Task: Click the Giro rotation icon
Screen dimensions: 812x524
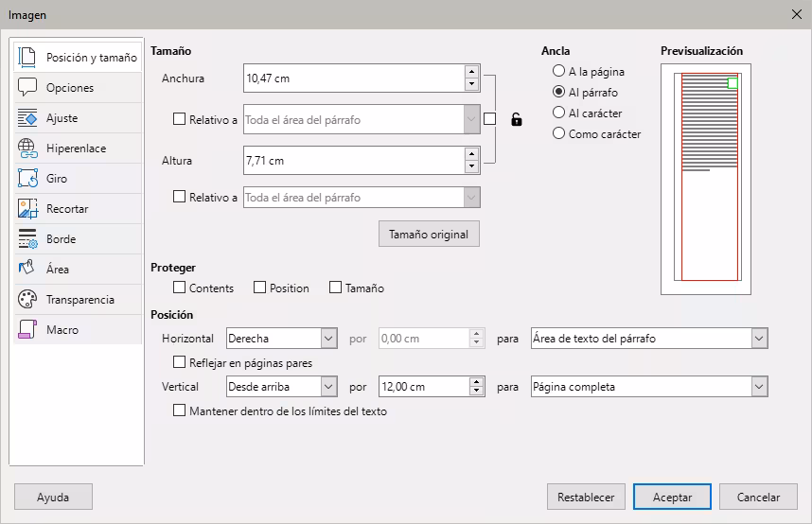Action: pyautogui.click(x=27, y=179)
